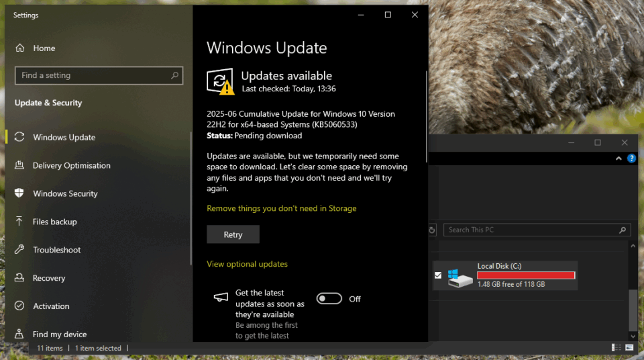Click File Explorer scroll down arrow

[x=633, y=336]
